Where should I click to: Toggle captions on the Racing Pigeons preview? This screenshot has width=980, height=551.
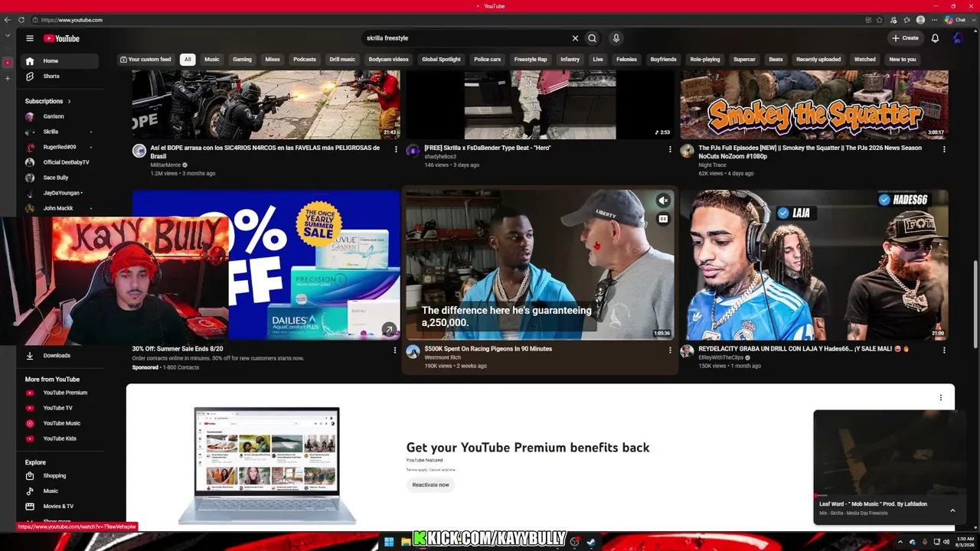663,219
